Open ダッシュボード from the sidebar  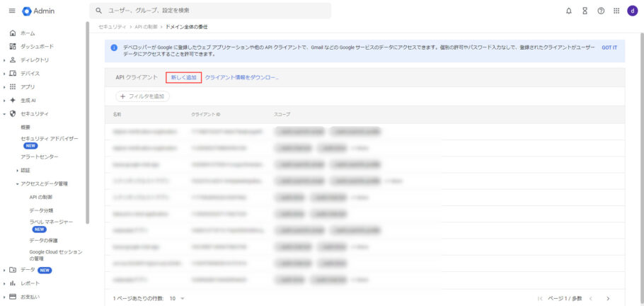pyautogui.click(x=36, y=46)
